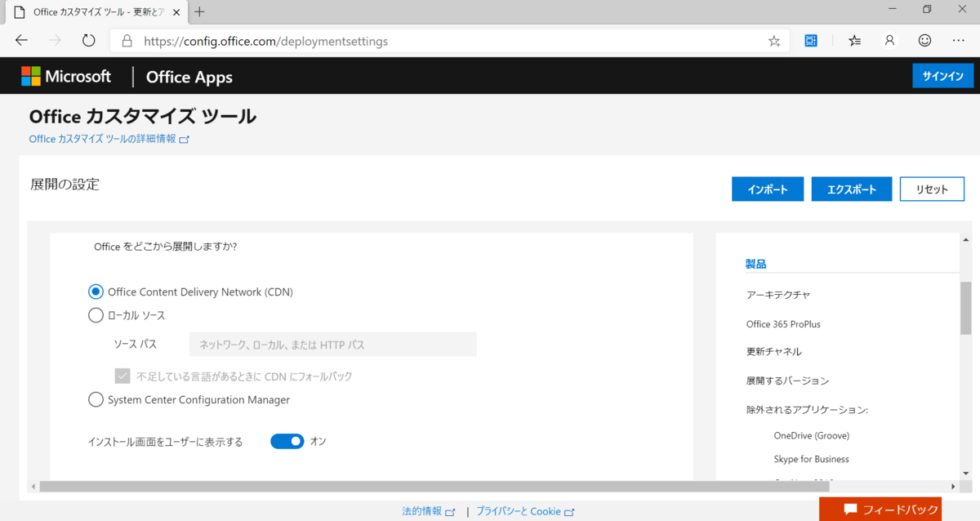The height and width of the screenshot is (521, 980).
Task: Open the プライバシーと Cookie footer link
Action: [525, 511]
